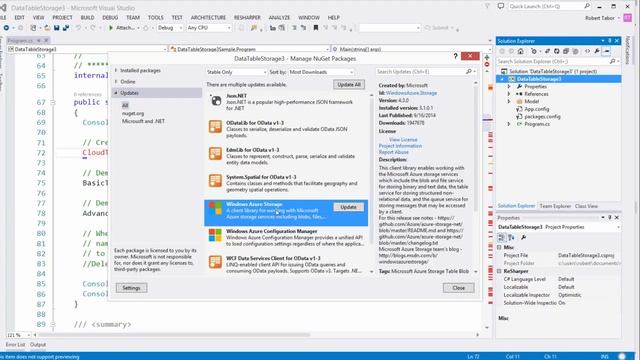Open the ARCHITECTURE menu
Image resolution: width=640 pixels, height=360 pixels.
click(x=208, y=18)
